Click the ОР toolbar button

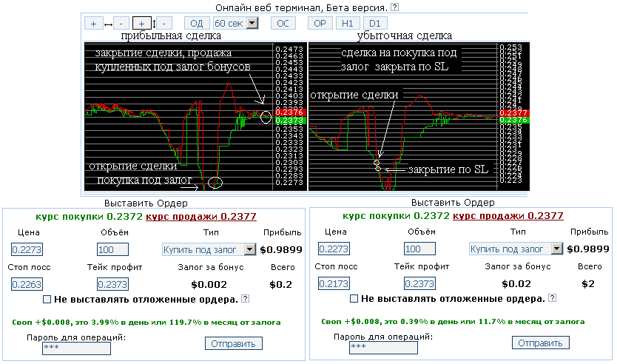click(320, 24)
